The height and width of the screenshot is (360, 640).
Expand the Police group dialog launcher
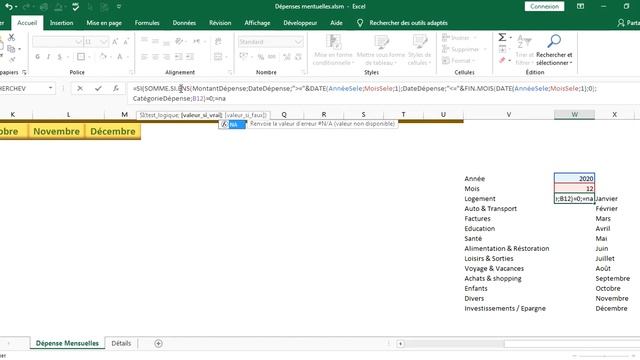point(131,72)
